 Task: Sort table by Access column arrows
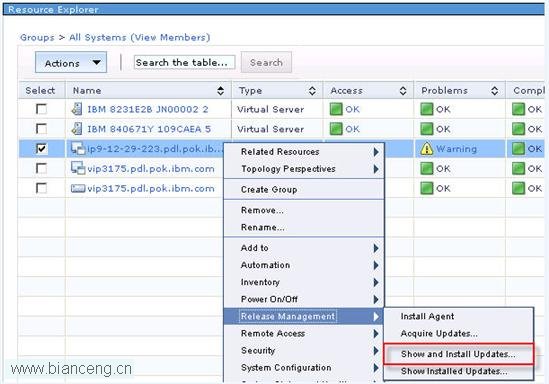click(x=403, y=91)
